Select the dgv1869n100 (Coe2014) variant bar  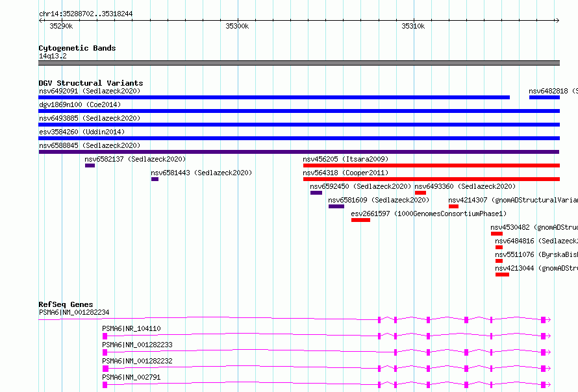point(299,111)
